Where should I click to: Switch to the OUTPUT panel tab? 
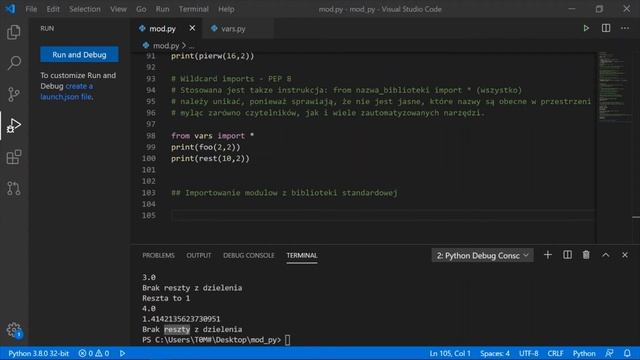tap(199, 256)
